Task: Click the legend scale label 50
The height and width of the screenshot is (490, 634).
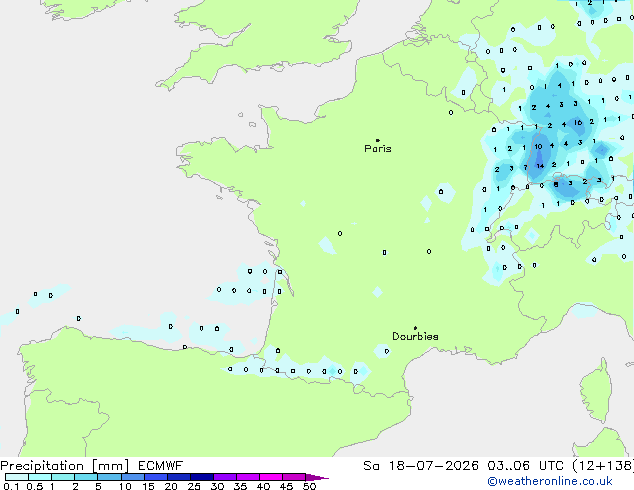Action: (310, 486)
